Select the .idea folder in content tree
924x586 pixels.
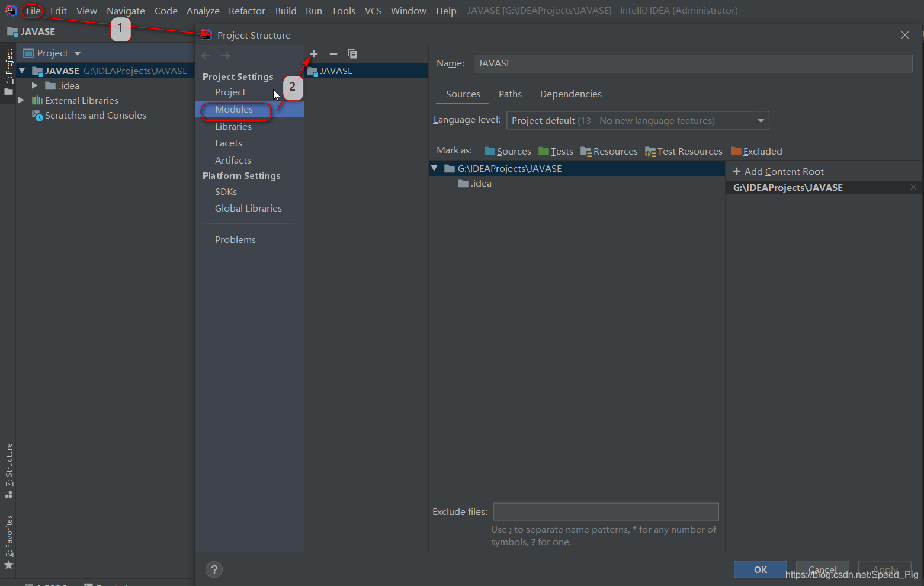point(474,184)
